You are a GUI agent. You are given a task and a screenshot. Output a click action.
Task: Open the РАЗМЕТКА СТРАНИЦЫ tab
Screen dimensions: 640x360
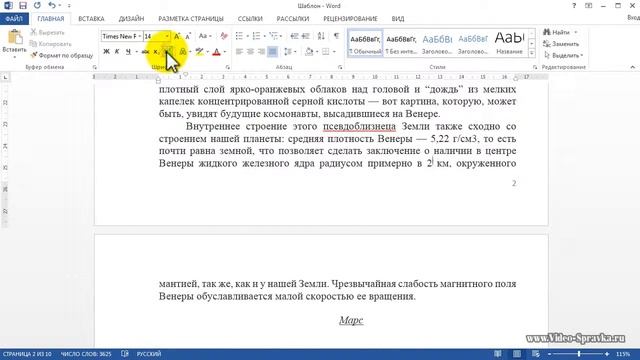pyautogui.click(x=191, y=19)
